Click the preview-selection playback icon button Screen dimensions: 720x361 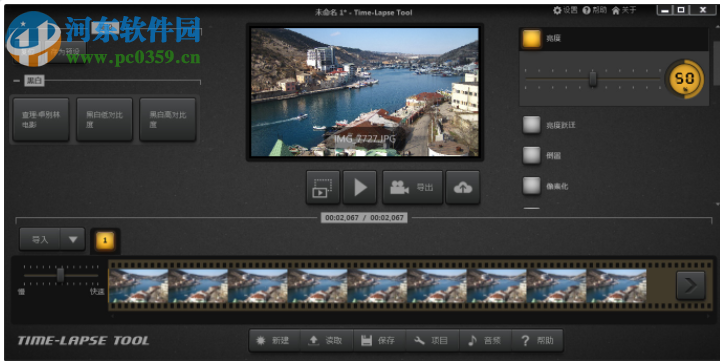point(323,187)
